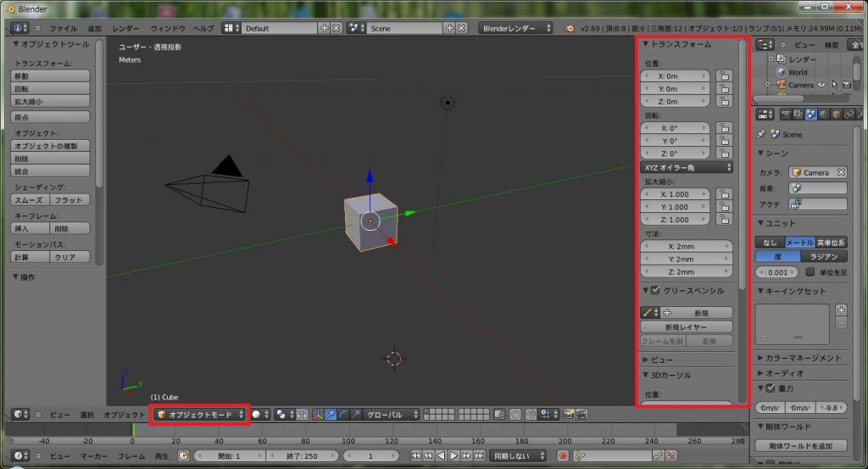Open the Blenderレンダー engine dropdown
Viewport: 868px width, 469px height.
[515, 28]
